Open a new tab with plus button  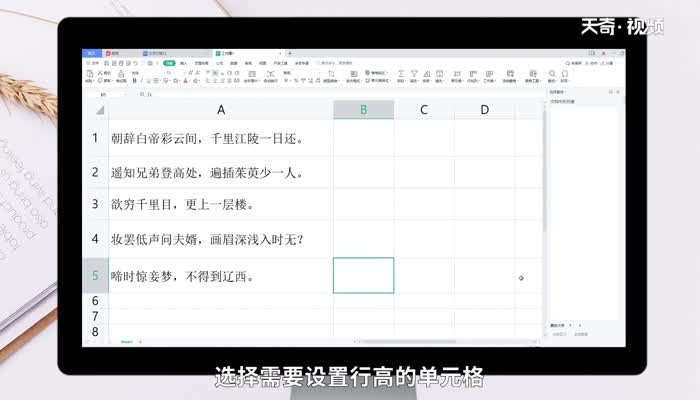[x=290, y=53]
